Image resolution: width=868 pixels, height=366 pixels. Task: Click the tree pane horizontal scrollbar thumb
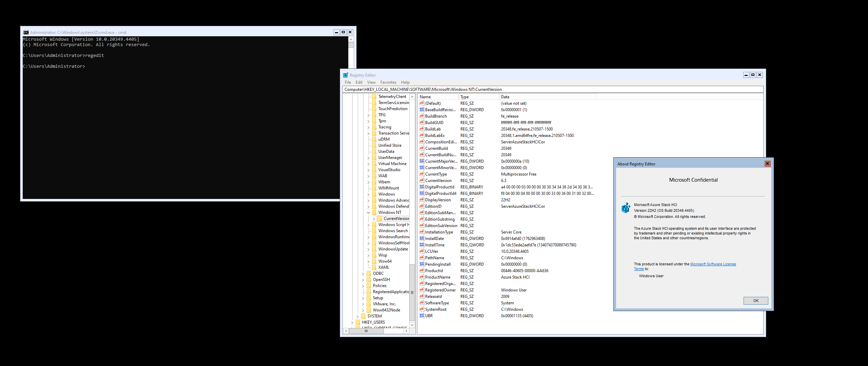(366, 331)
